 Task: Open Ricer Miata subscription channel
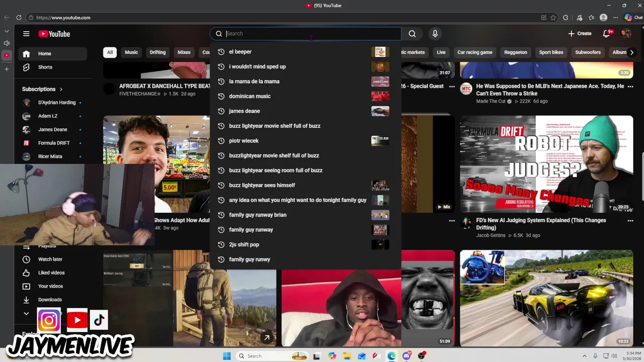pos(53,157)
